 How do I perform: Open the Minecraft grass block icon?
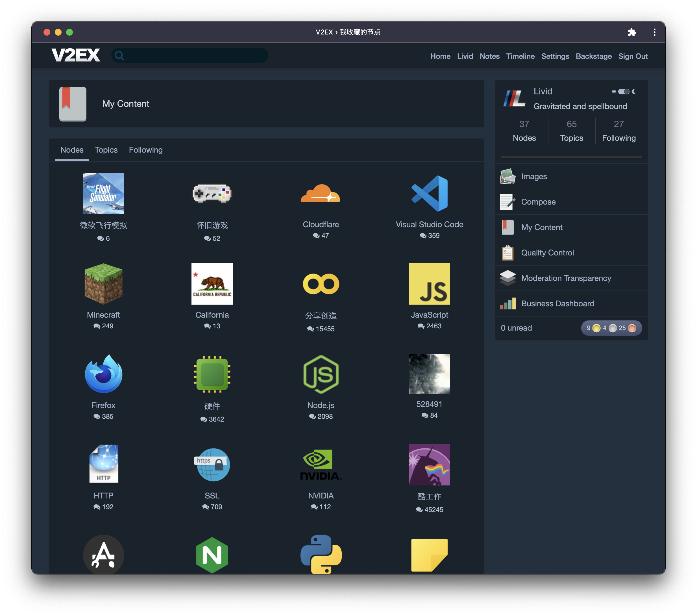(x=103, y=284)
